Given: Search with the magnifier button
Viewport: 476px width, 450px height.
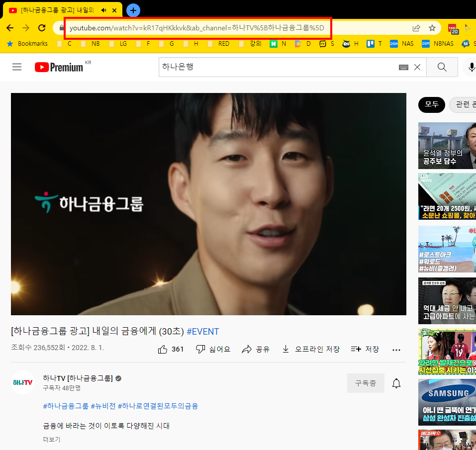Looking at the screenshot, I should point(442,67).
